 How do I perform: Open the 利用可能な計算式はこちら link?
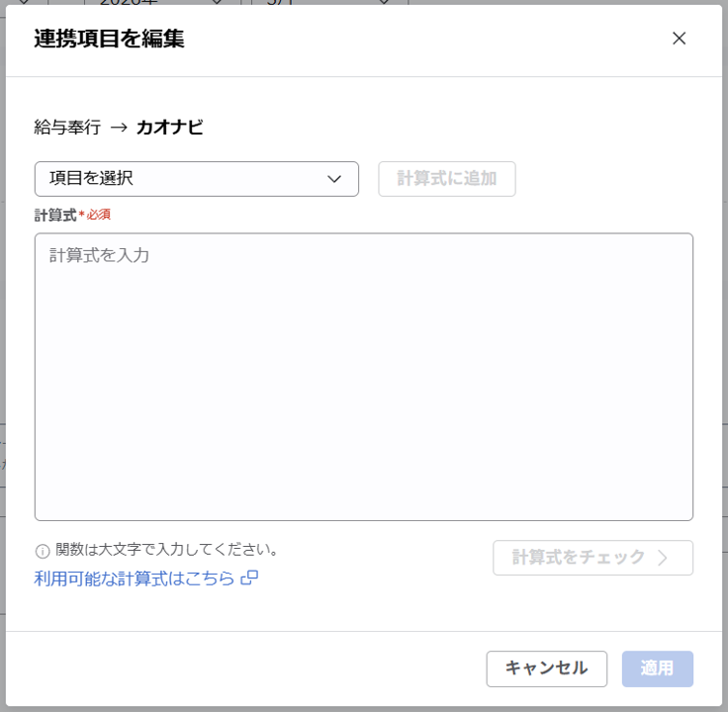[x=145, y=578]
